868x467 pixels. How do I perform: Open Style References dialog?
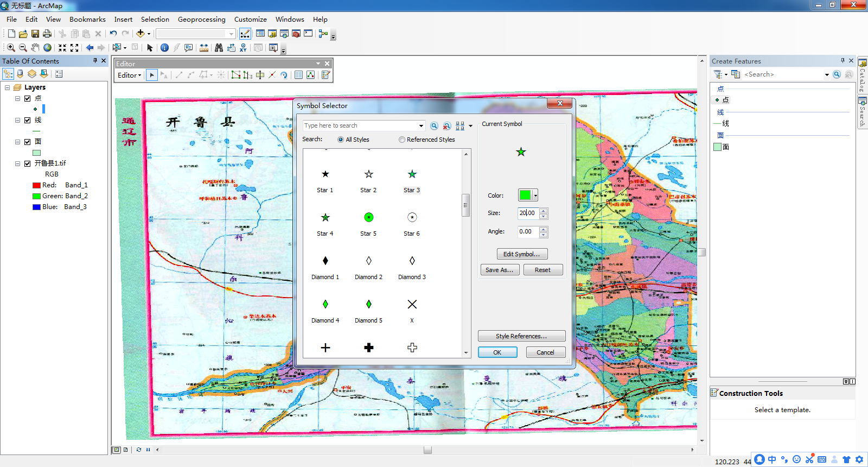click(521, 336)
